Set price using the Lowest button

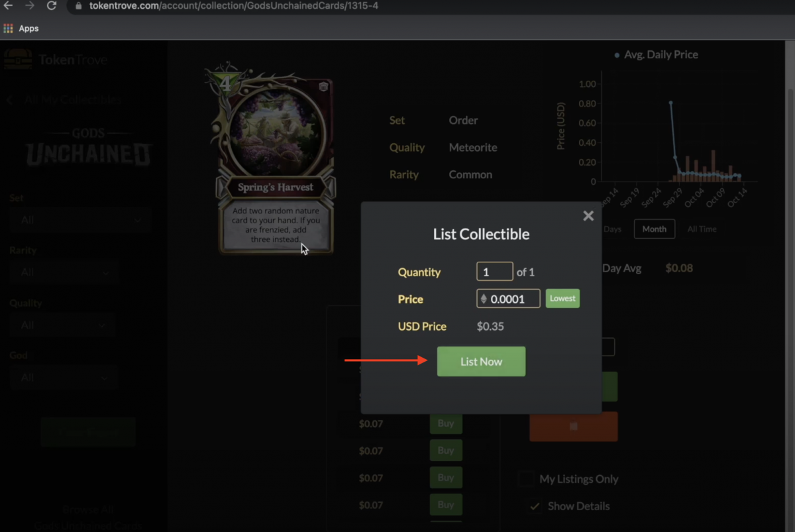click(562, 298)
